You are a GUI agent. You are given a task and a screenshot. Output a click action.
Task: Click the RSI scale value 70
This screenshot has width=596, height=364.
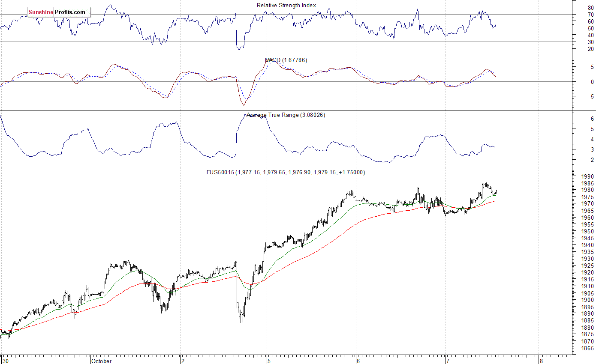590,15
